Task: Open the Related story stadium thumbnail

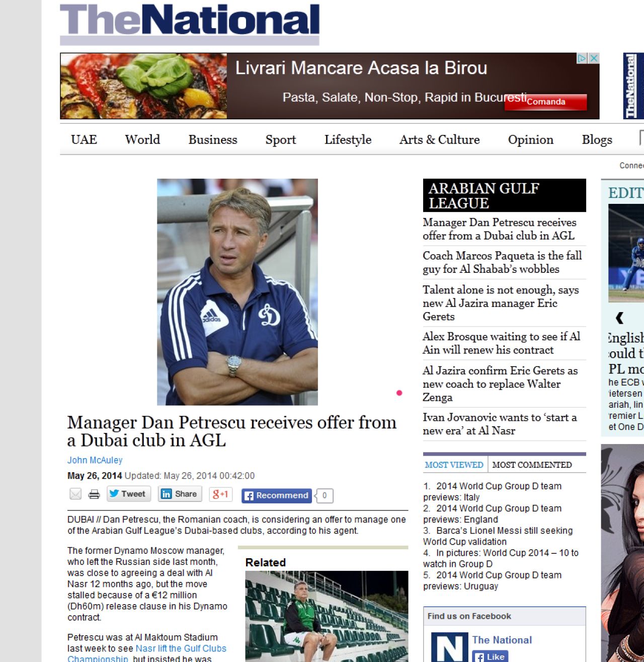Action: pos(327,616)
